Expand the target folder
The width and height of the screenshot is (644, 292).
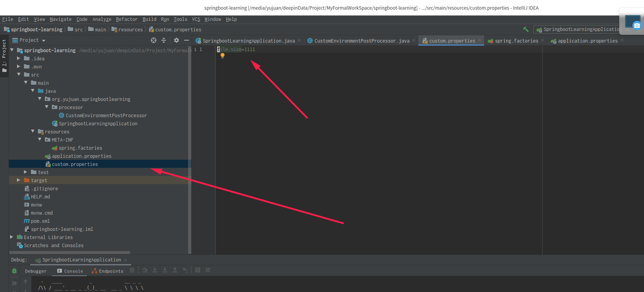point(18,180)
